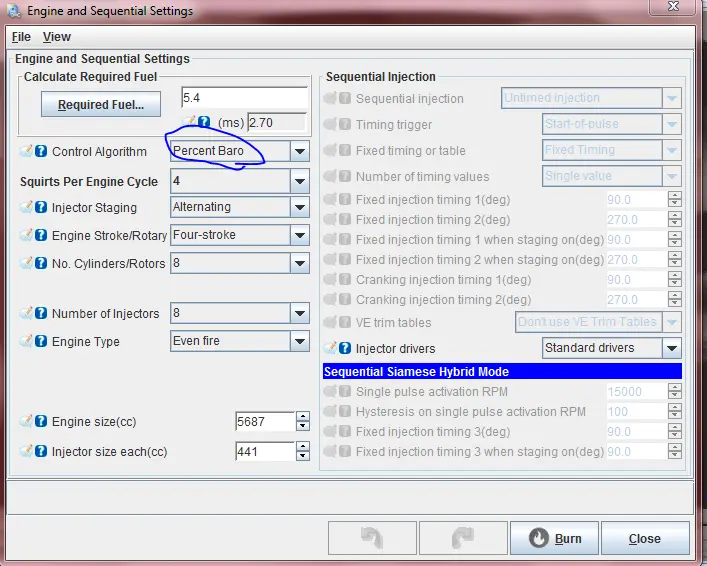
Task: Click the required fuel 5.4 field
Action: coord(244,97)
